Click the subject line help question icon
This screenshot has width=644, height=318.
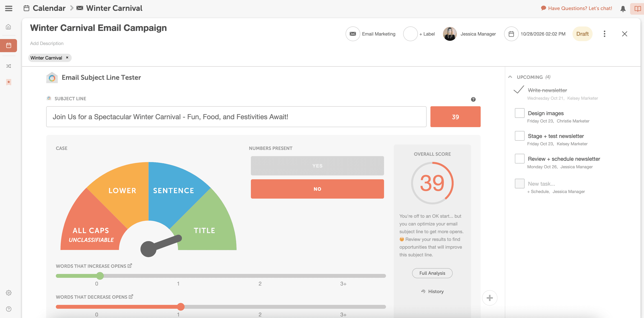[x=473, y=99]
